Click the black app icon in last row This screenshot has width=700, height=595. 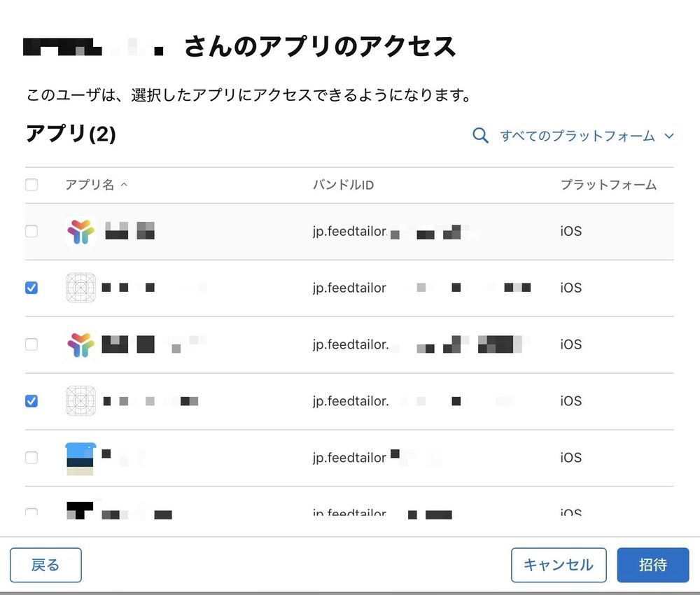(80, 510)
